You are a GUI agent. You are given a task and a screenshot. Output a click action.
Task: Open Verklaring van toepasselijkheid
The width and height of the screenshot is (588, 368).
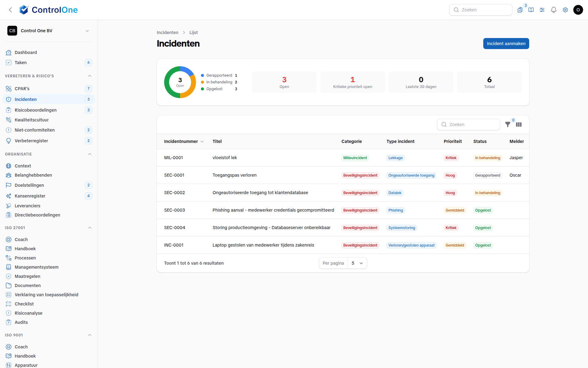[49, 295]
